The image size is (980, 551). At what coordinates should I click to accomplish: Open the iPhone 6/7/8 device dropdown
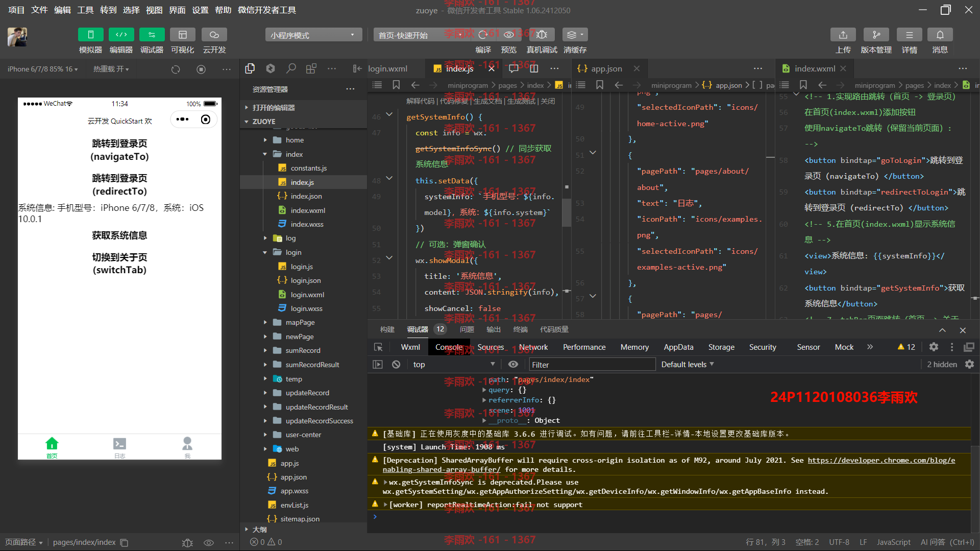click(x=42, y=69)
